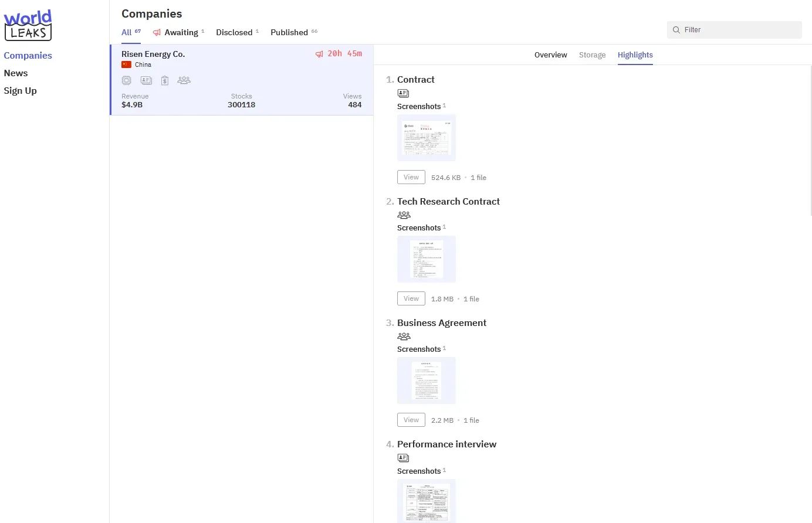
Task: Open the Tech Research Contract screenshot thumbnail
Action: click(x=427, y=259)
